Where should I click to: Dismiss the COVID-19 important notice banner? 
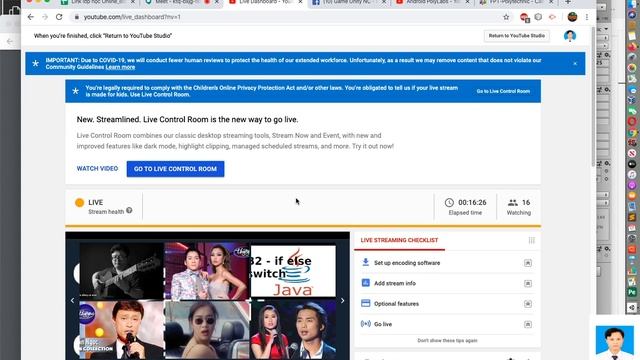[575, 64]
